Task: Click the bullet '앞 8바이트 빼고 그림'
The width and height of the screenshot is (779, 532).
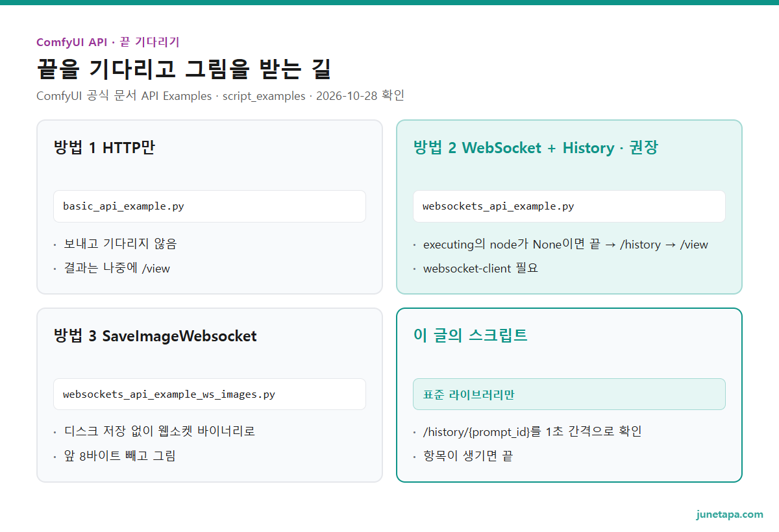Action: tap(119, 455)
